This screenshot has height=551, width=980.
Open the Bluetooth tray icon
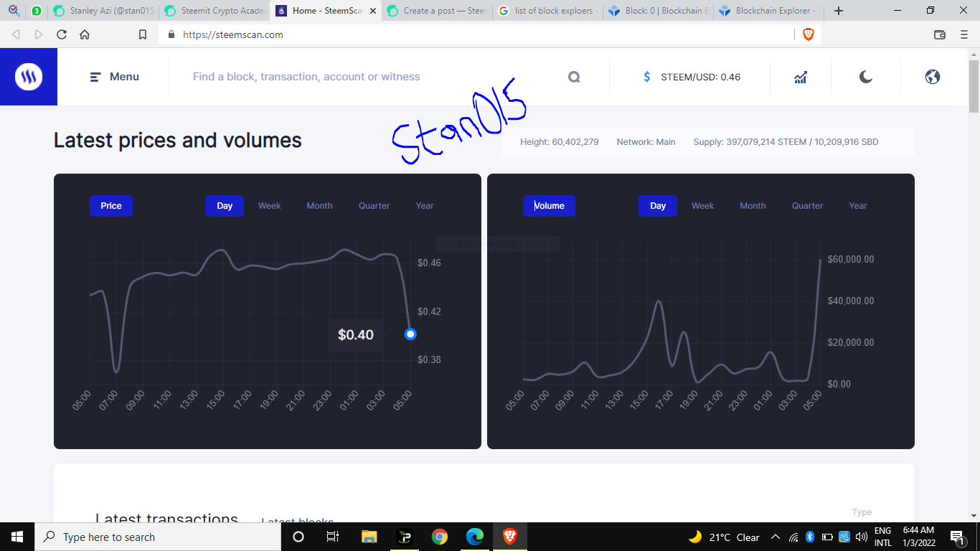click(810, 537)
